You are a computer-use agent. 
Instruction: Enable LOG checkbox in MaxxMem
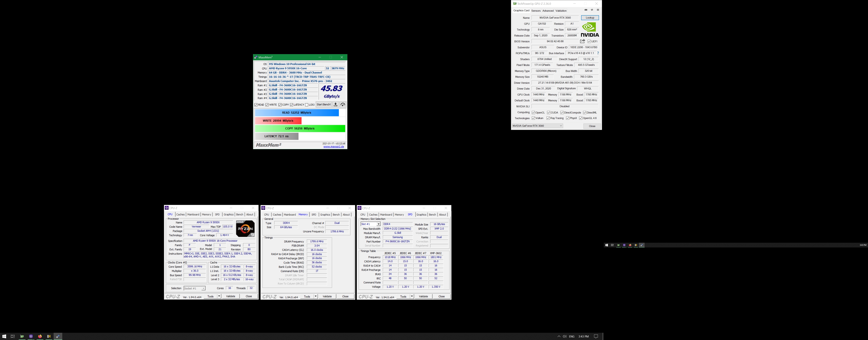coord(307,105)
